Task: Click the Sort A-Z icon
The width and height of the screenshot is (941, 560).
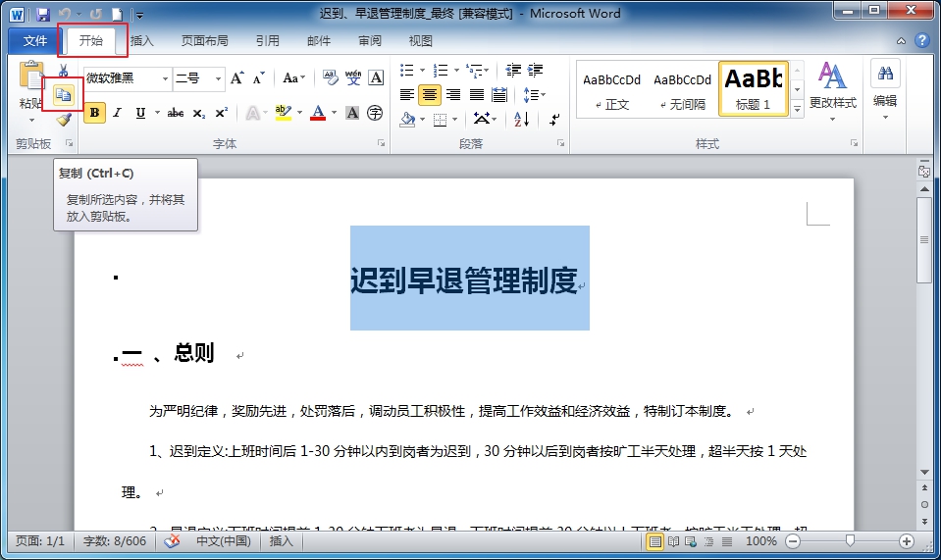Action: tap(521, 120)
